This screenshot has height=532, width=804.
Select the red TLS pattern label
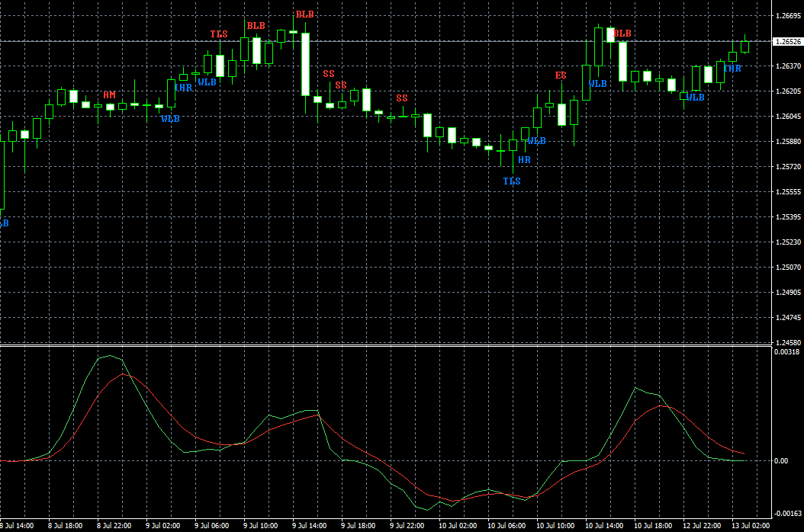coord(219,34)
